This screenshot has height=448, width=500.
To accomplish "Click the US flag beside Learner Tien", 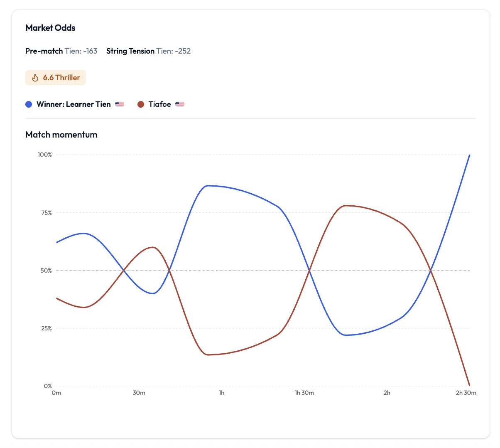I will pos(120,104).
